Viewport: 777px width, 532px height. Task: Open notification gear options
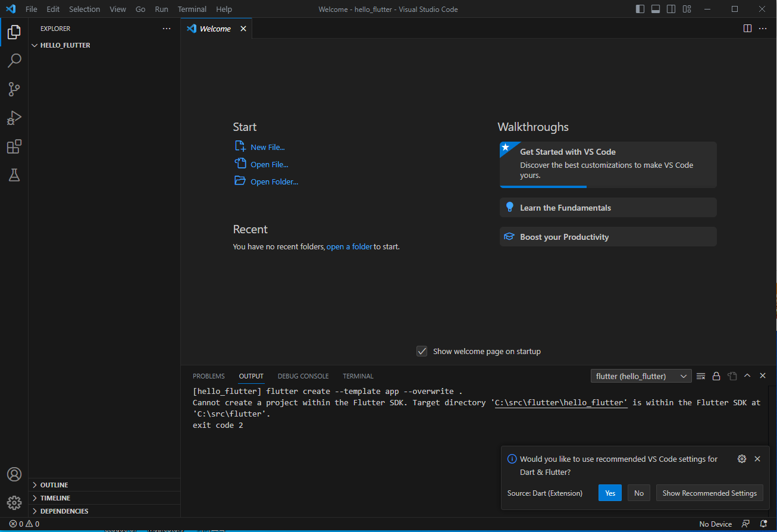point(742,459)
